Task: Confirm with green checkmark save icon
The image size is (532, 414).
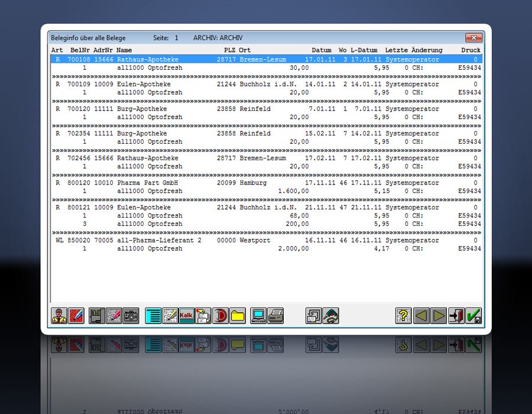Action: (473, 316)
